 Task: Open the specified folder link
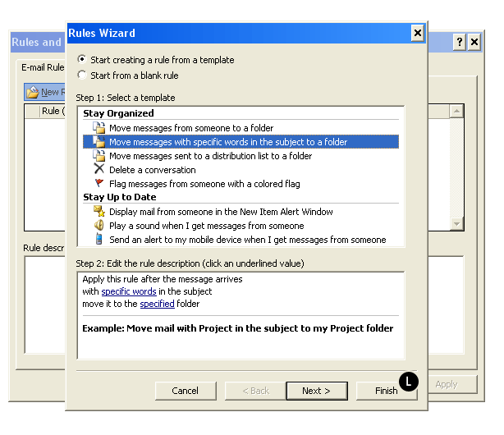point(157,304)
